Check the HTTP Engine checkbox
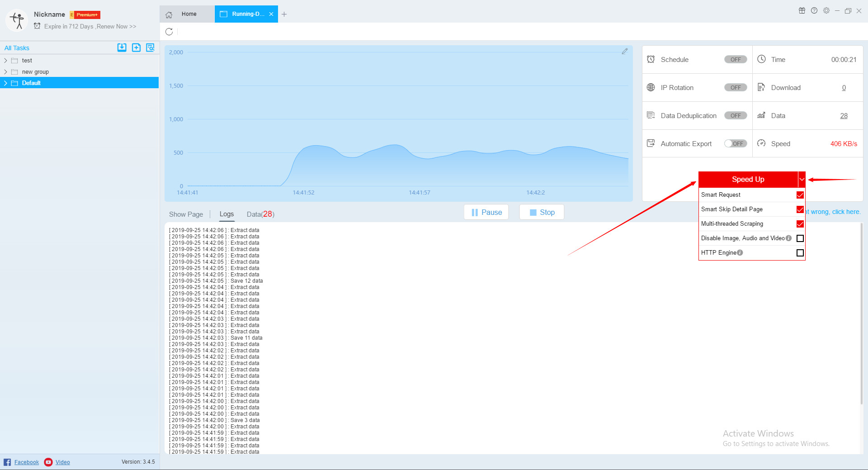 coord(800,253)
